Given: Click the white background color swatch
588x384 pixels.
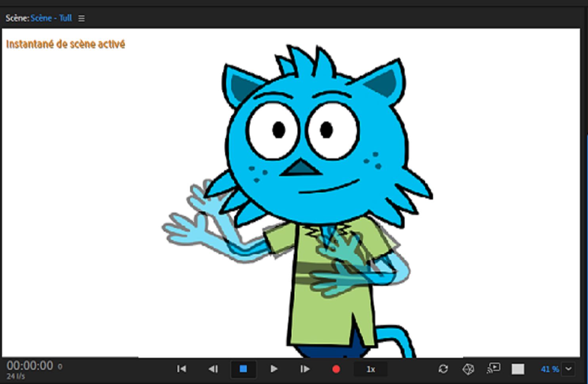Looking at the screenshot, I should (518, 369).
